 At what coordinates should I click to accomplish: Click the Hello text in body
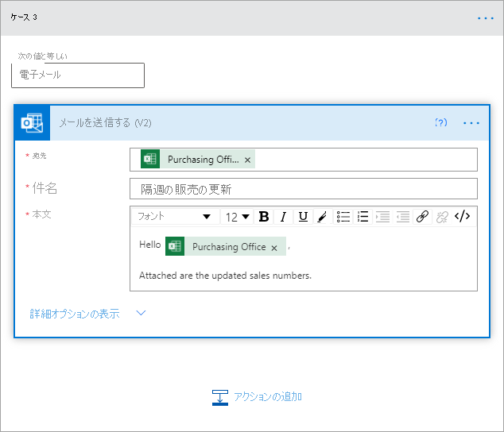[149, 245]
